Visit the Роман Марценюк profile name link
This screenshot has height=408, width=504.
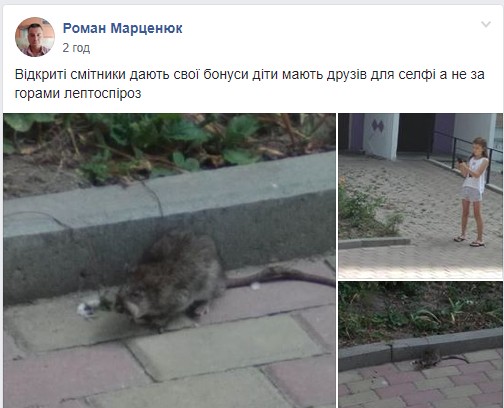(x=122, y=28)
